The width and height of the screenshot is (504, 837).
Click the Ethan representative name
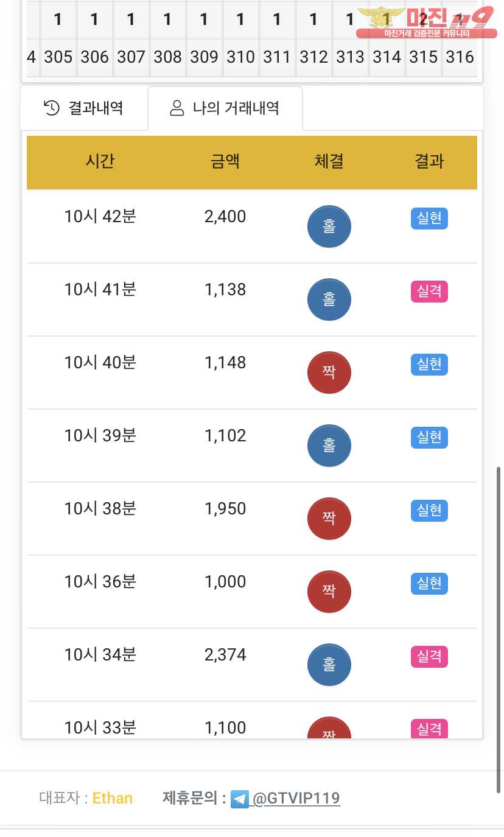pyautogui.click(x=113, y=798)
